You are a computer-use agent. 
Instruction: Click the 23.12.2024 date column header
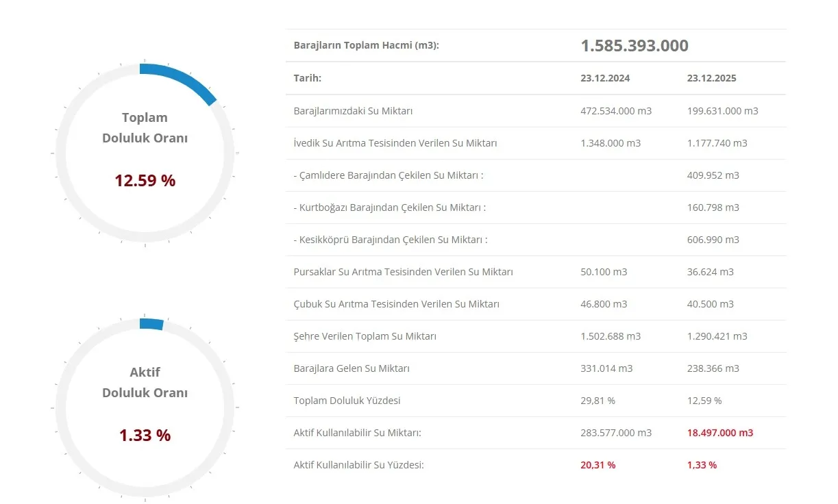tap(604, 78)
